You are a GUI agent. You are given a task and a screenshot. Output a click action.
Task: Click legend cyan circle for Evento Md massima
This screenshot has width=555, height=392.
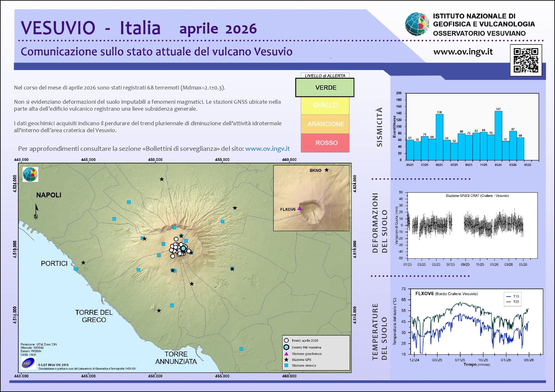coord(286,347)
